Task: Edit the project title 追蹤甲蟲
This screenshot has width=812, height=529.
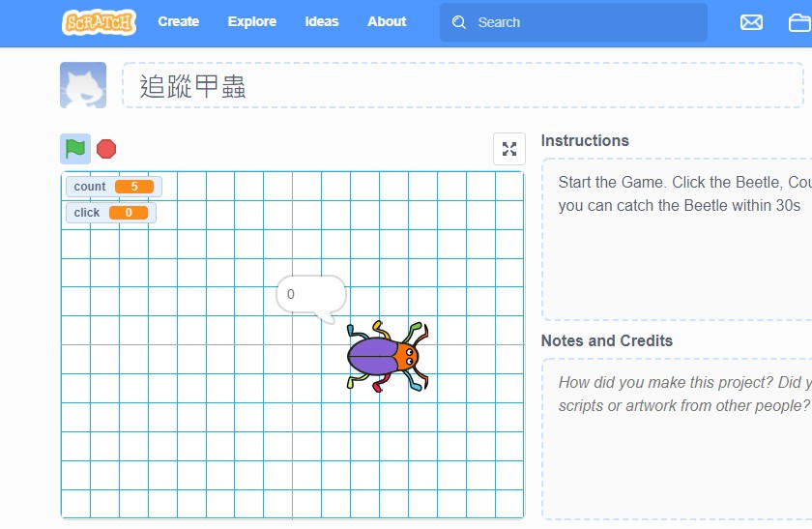Action: pyautogui.click(x=462, y=85)
